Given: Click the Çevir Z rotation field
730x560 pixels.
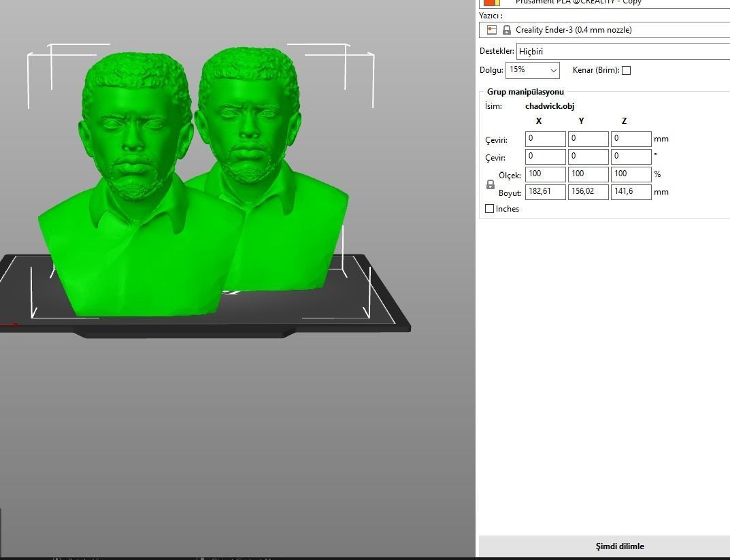Looking at the screenshot, I should [631, 157].
